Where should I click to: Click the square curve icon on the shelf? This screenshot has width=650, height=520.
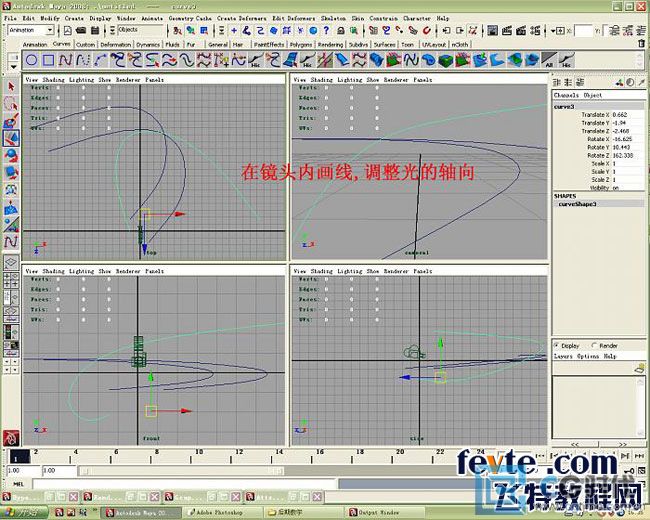(x=48, y=61)
